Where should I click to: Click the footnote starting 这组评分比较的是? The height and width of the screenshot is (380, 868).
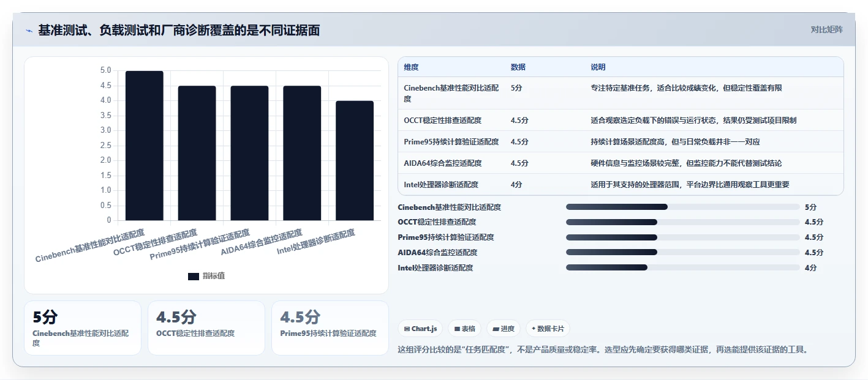[x=603, y=350]
